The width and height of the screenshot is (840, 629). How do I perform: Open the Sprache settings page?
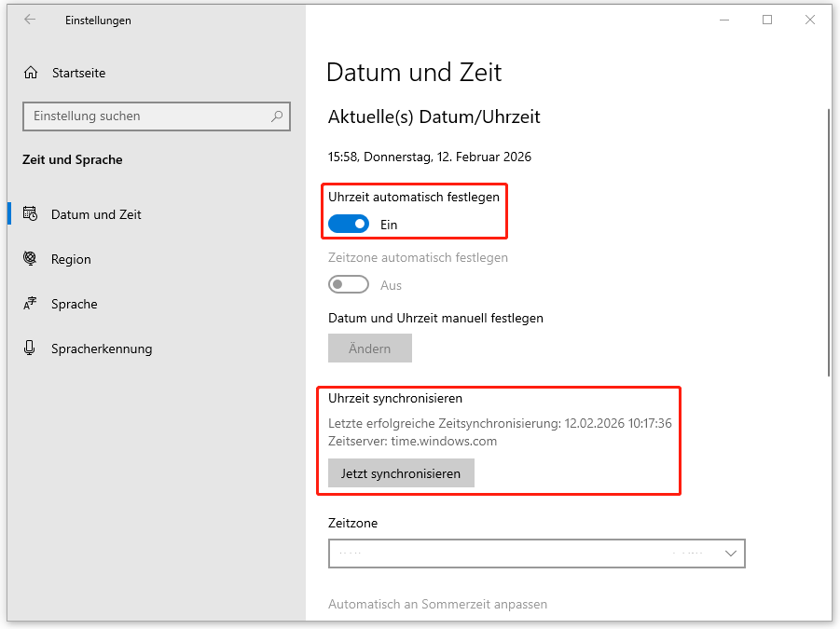72,304
